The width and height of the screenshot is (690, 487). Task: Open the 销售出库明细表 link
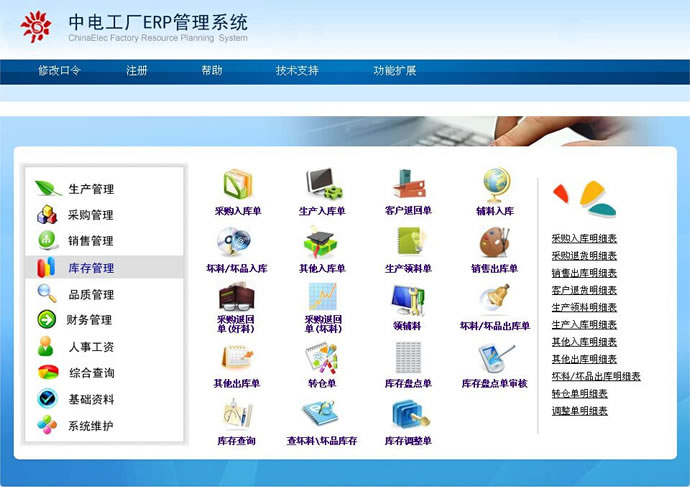click(x=584, y=273)
